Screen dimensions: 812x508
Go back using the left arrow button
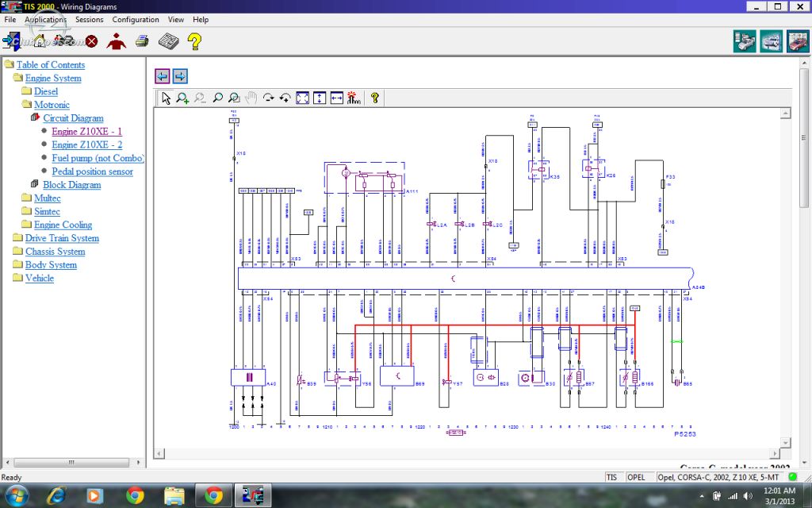pos(163,76)
